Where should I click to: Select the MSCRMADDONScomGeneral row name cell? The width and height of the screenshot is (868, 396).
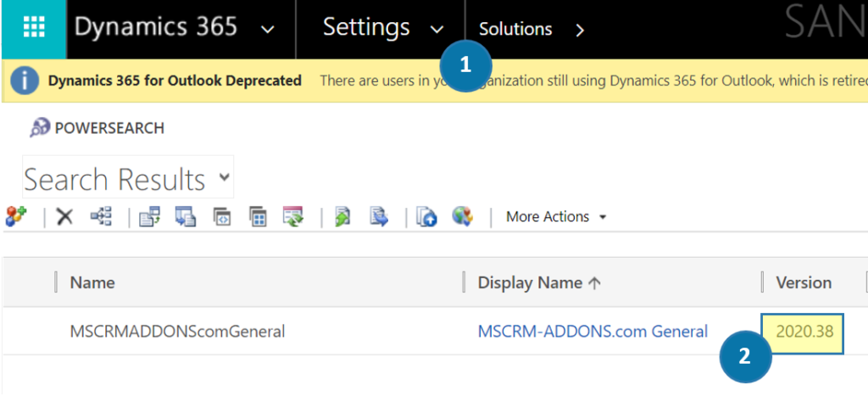[x=177, y=332]
